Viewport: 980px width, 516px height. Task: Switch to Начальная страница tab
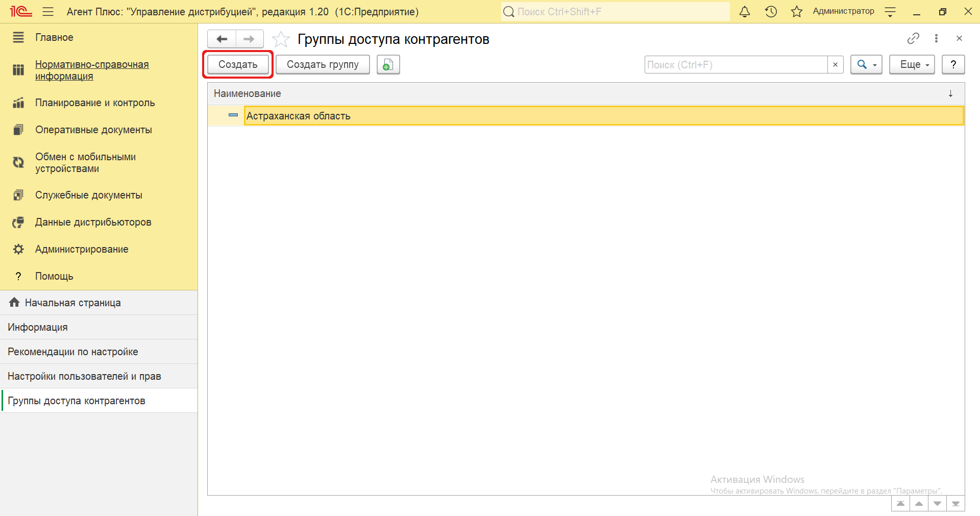tap(72, 303)
